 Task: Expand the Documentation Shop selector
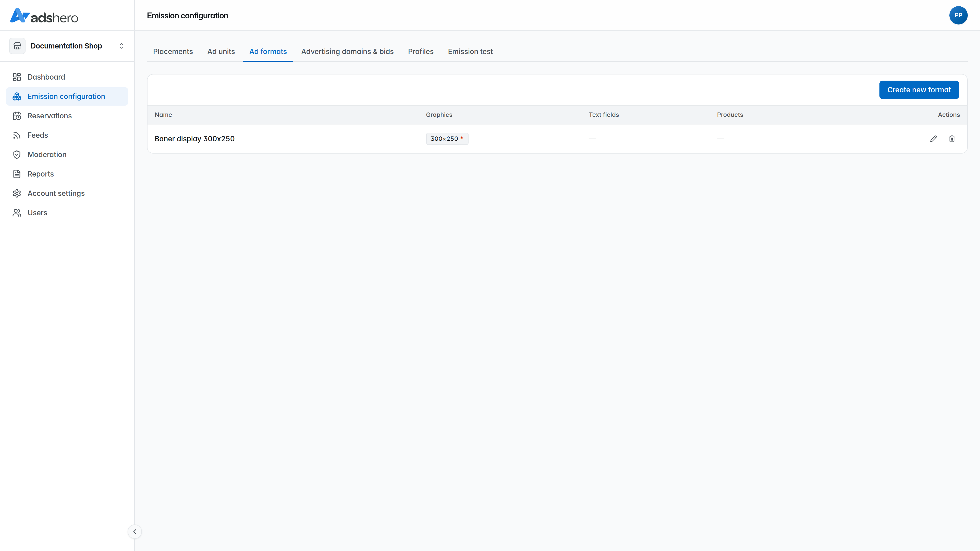67,46
